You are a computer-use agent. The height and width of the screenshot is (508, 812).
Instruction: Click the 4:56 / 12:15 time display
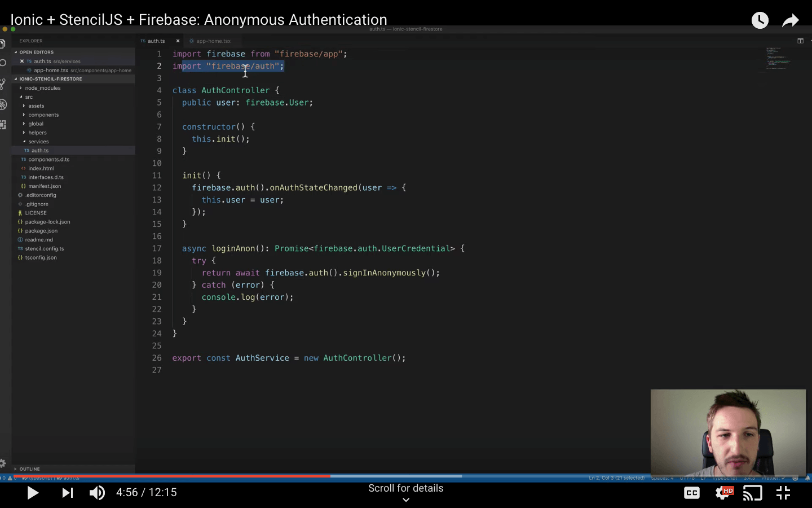coord(147,493)
